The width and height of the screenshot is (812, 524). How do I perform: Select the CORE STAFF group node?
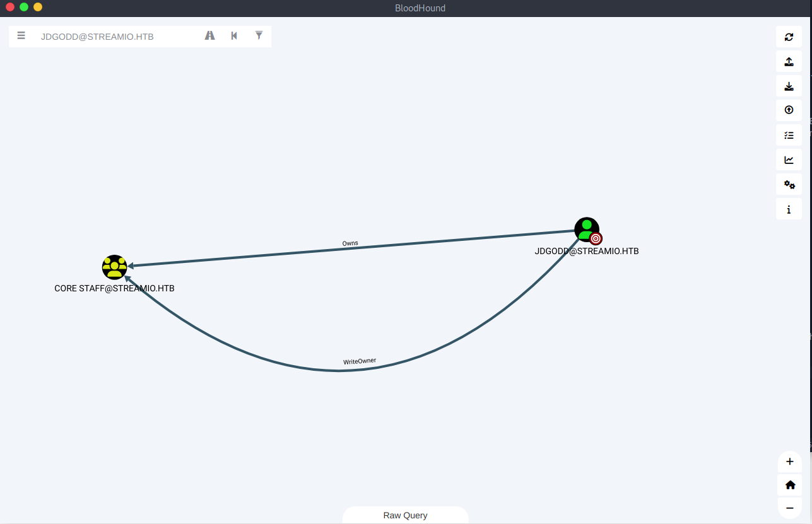pyautogui.click(x=114, y=267)
